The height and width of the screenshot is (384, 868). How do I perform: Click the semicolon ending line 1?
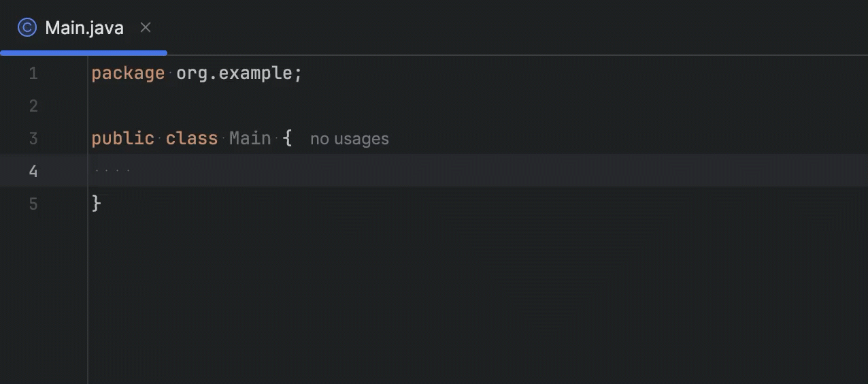click(x=298, y=74)
